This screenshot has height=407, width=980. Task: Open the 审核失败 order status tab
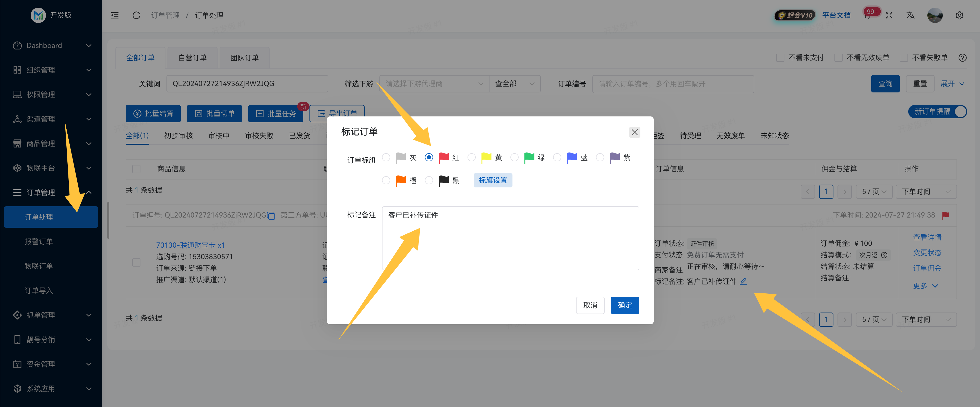[259, 135]
